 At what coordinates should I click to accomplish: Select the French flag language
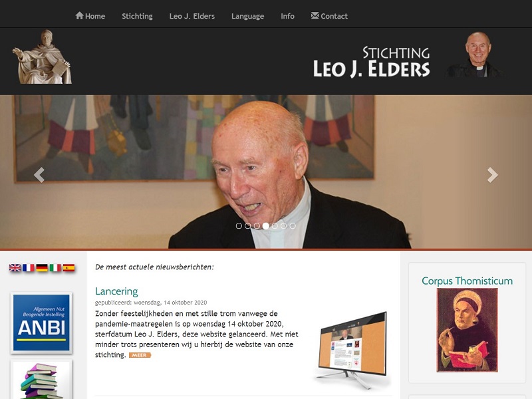pos(29,268)
